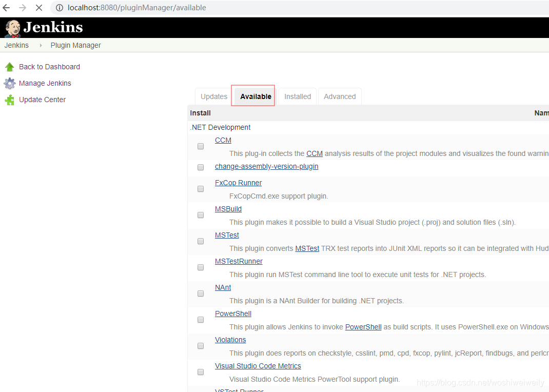Switch to the Installed tab
549x392 pixels.
pos(298,96)
